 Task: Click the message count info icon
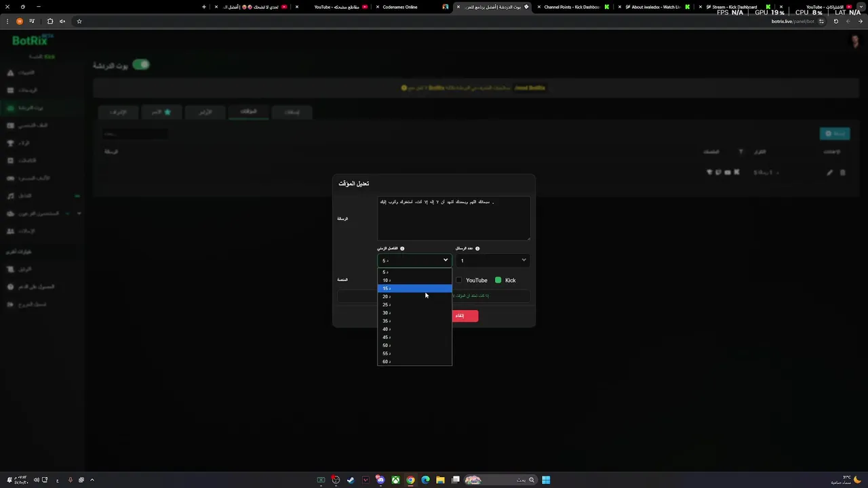[477, 248]
